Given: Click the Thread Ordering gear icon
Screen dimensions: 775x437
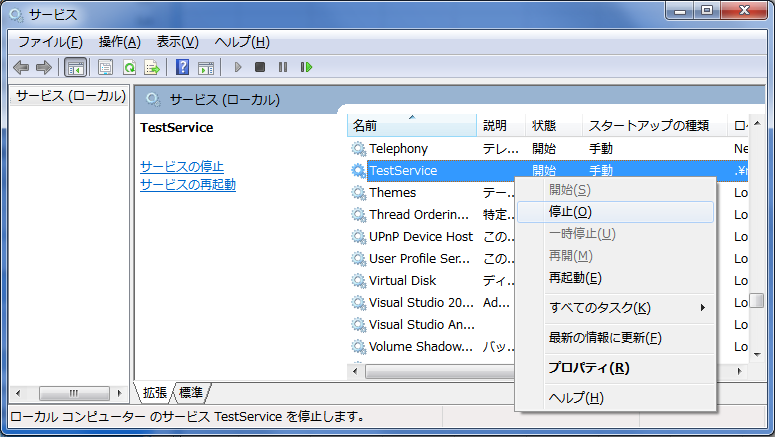Looking at the screenshot, I should (x=358, y=215).
